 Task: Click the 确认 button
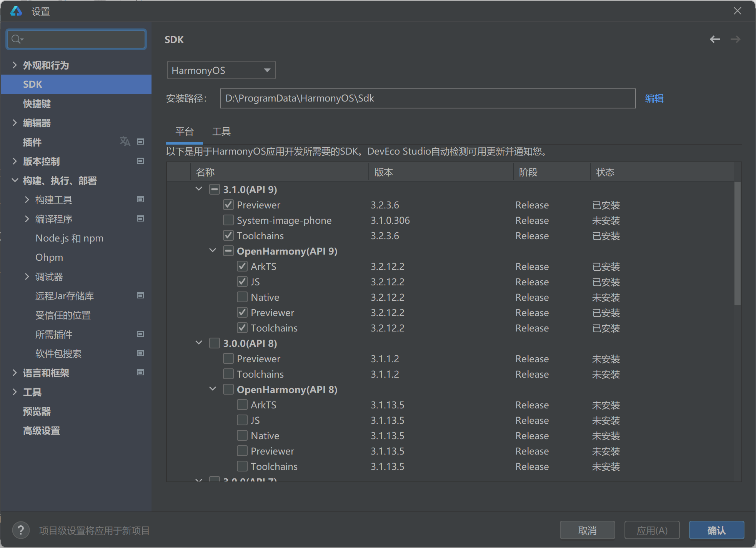coord(716,530)
